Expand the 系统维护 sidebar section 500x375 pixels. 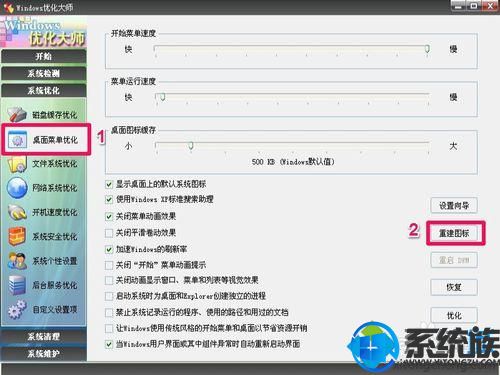pyautogui.click(x=44, y=353)
